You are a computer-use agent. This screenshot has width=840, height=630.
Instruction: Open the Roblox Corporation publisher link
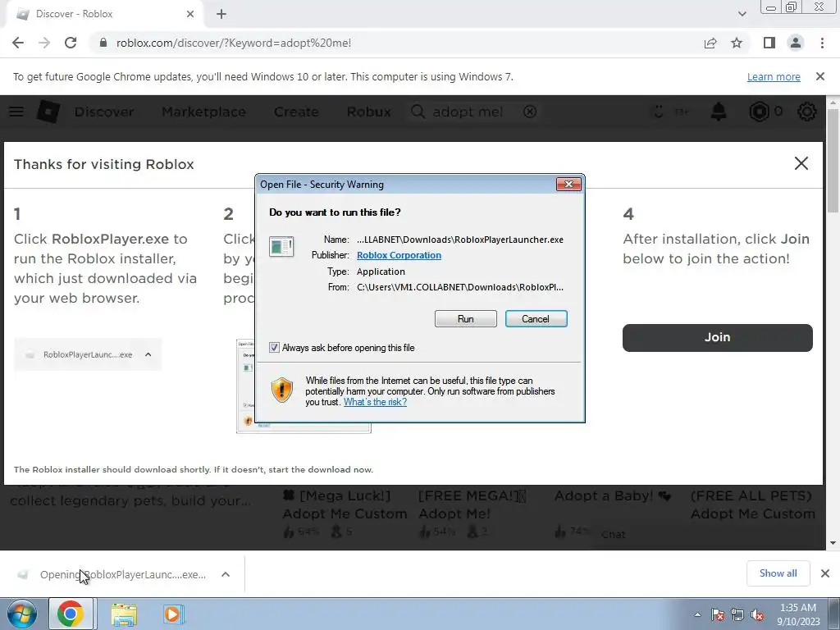point(399,255)
